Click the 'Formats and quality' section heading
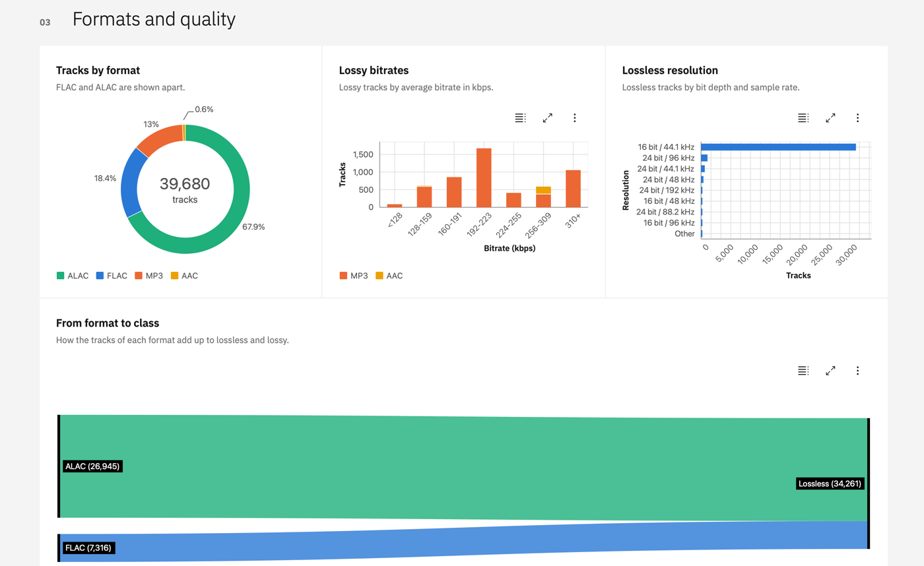Viewport: 924px width, 566px height. click(x=154, y=20)
